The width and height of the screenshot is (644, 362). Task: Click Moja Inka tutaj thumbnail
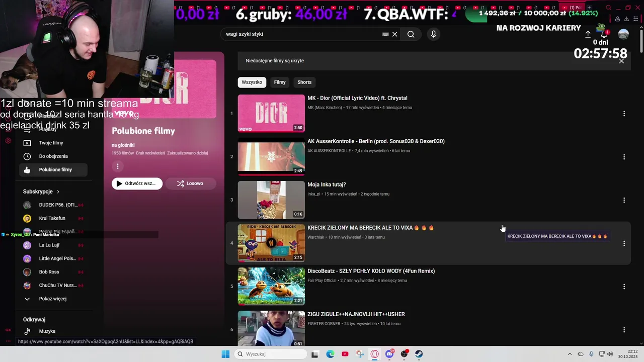tap(271, 200)
